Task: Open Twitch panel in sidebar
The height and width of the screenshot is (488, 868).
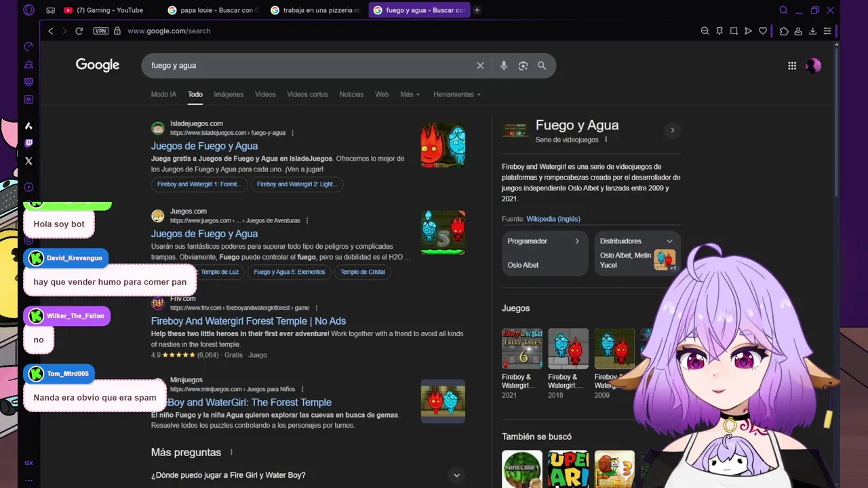Action: (x=28, y=143)
